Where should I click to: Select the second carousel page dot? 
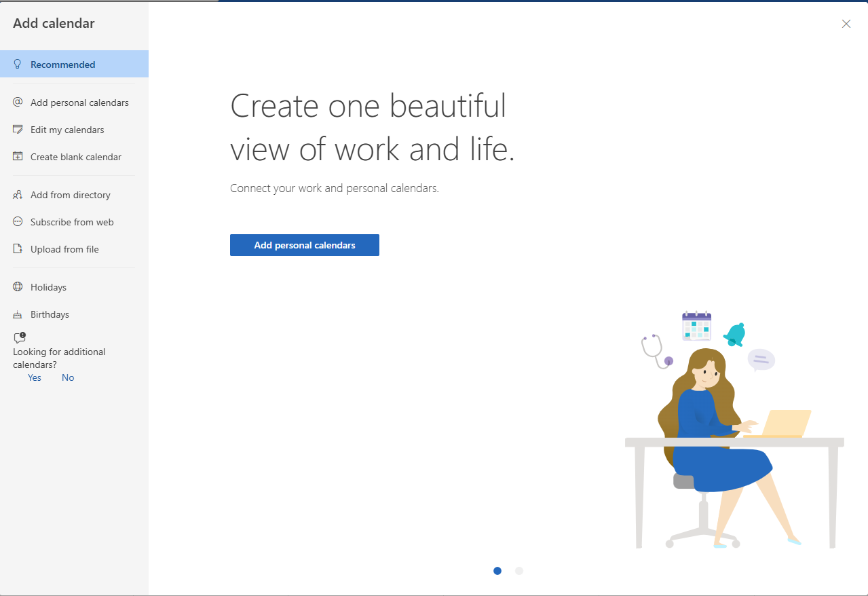tap(519, 571)
